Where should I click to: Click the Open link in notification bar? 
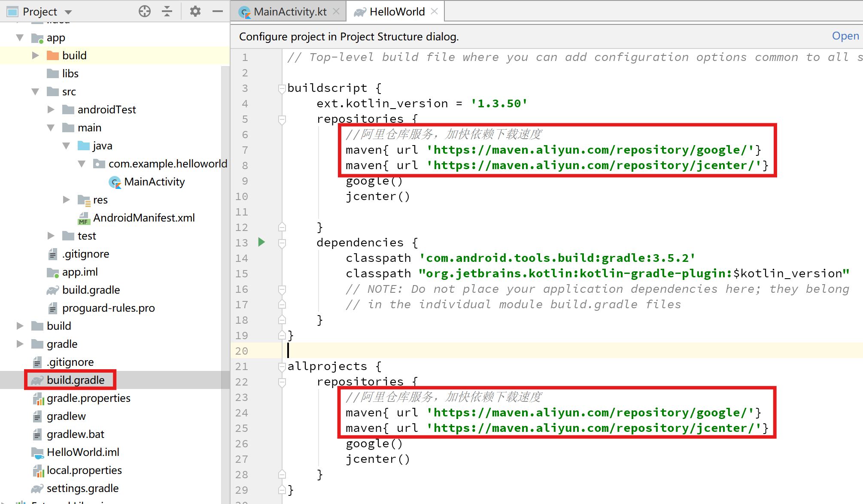click(845, 36)
